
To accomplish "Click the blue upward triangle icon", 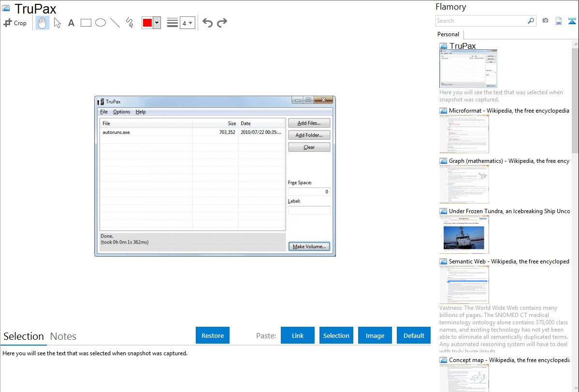I will coord(572,21).
